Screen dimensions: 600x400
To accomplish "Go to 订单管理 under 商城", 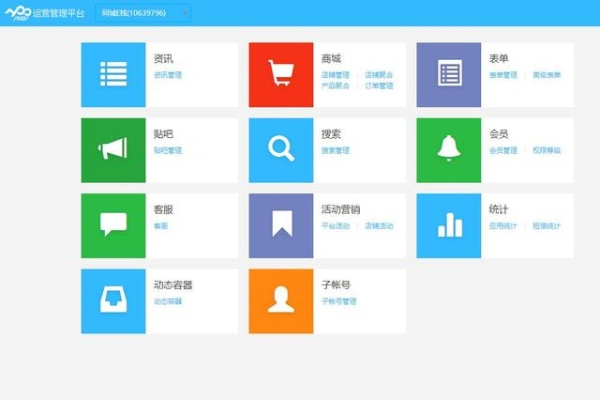I will 379,86.
